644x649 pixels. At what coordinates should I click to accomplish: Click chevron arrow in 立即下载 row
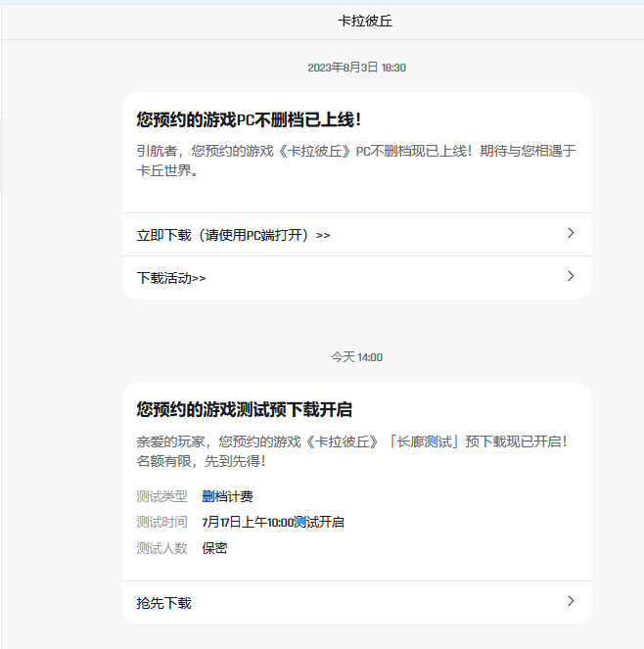[571, 233]
